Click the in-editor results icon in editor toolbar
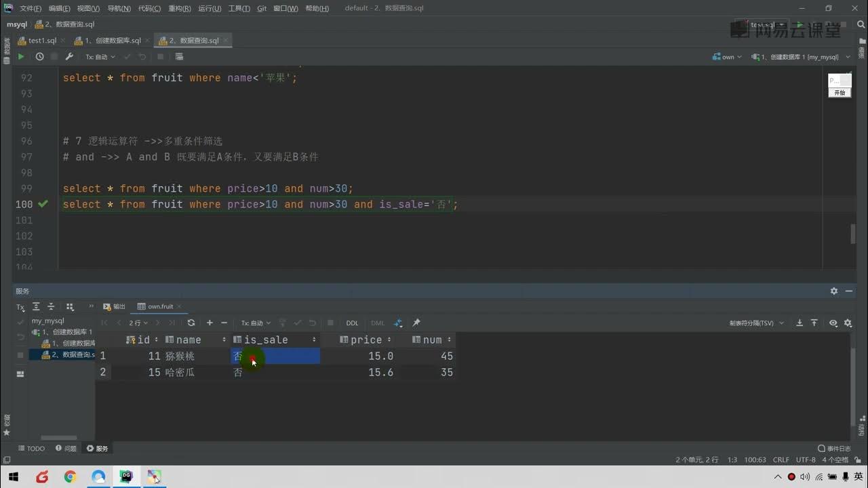Viewport: 868px width, 488px height. click(x=179, y=57)
